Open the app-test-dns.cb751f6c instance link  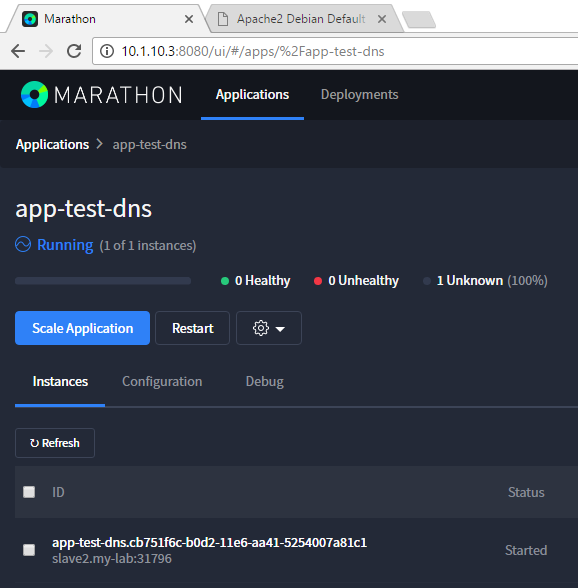[209, 543]
